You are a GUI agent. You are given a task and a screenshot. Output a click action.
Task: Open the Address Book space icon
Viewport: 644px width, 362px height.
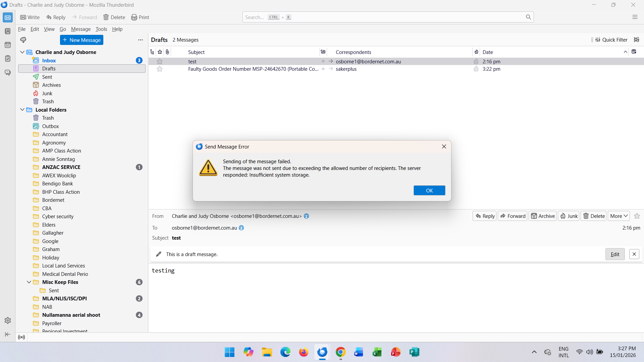(x=7, y=31)
